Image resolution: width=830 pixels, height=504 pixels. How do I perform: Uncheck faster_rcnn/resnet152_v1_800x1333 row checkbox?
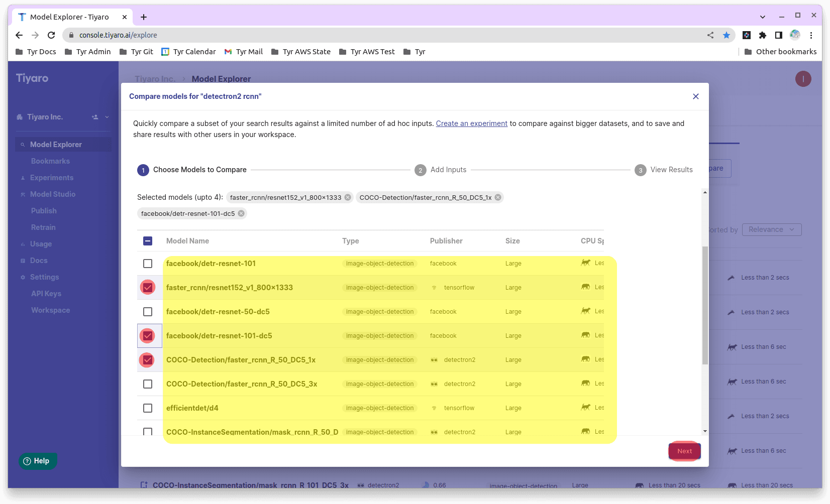click(x=148, y=288)
